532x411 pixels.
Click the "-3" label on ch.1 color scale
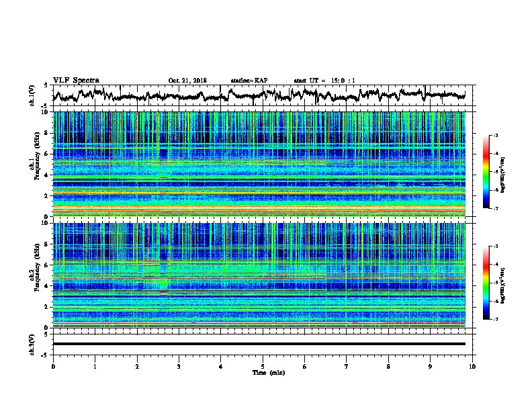pos(496,135)
